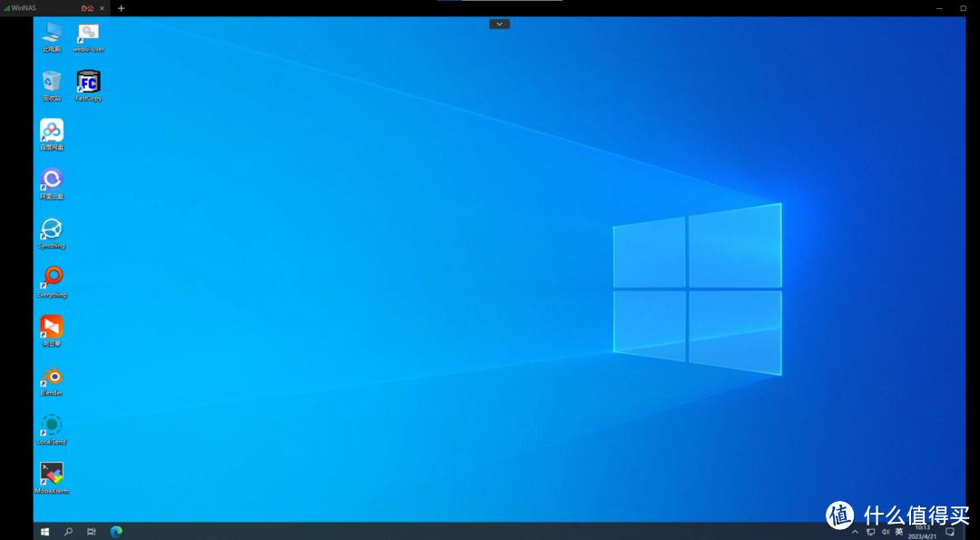Select the 回收站 Recycle Bin icon
This screenshot has width=980, height=540.
52,85
